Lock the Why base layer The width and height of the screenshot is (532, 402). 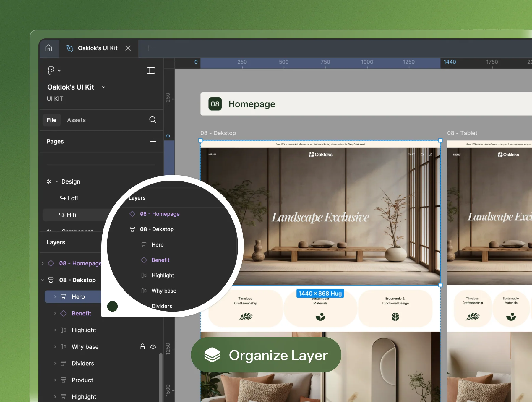point(142,346)
